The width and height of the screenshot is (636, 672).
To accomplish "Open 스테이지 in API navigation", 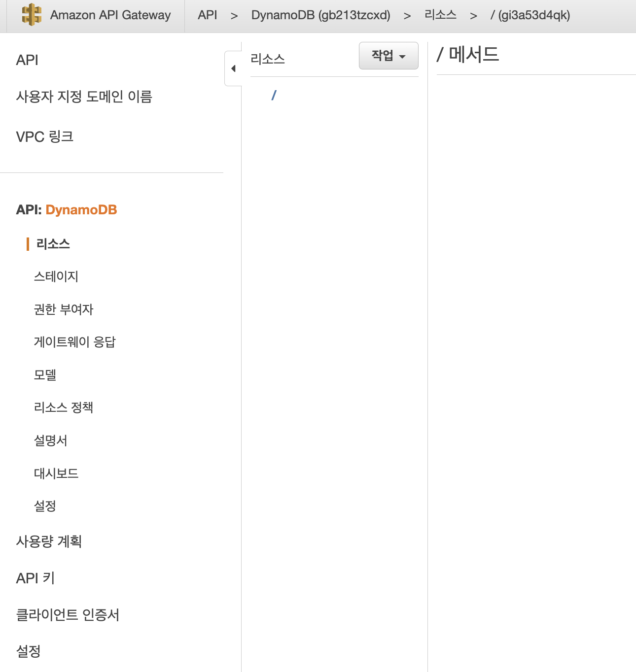I will coord(56,276).
